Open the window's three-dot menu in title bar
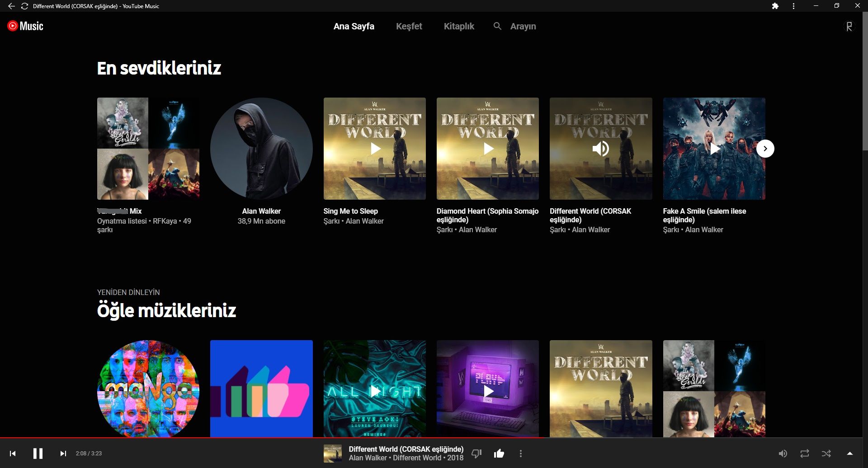Viewport: 868px width, 468px height. click(793, 6)
